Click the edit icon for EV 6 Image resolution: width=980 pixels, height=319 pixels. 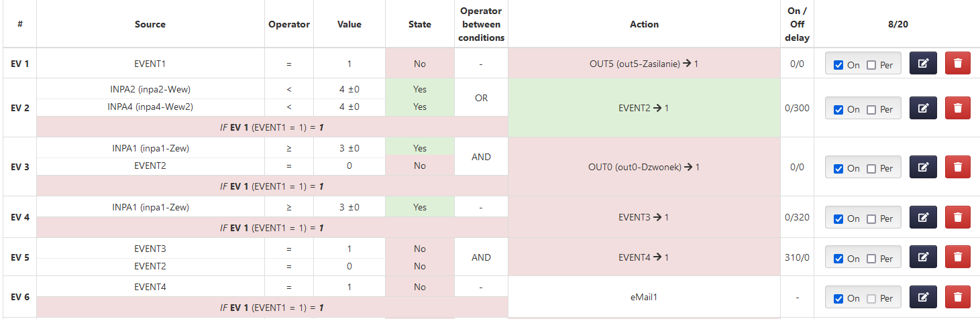click(x=923, y=298)
